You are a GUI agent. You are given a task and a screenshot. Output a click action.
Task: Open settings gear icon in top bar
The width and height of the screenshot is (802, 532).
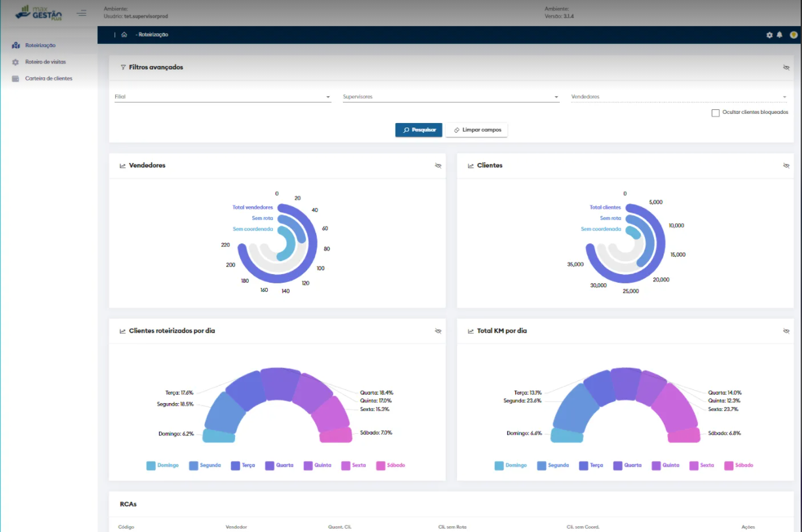(x=769, y=35)
